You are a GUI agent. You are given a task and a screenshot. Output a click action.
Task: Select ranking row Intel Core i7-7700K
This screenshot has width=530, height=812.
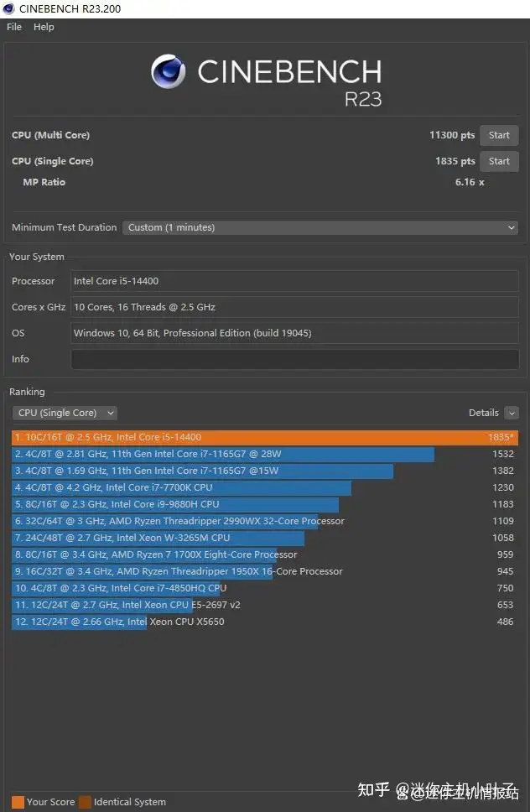264,487
